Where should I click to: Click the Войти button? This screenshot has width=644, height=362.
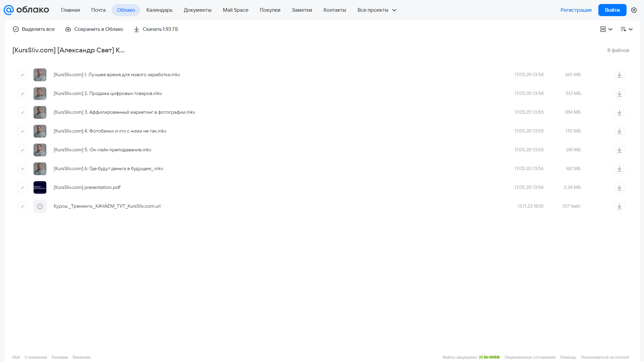[612, 10]
